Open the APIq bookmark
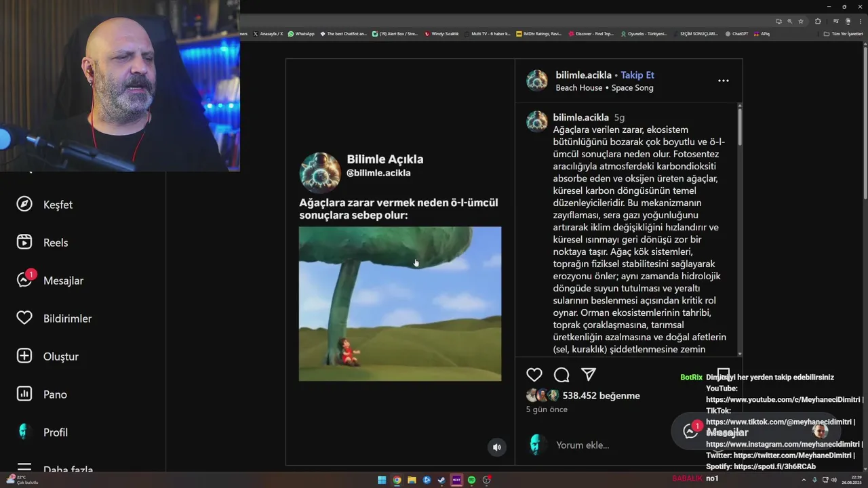868x488 pixels. click(x=761, y=33)
